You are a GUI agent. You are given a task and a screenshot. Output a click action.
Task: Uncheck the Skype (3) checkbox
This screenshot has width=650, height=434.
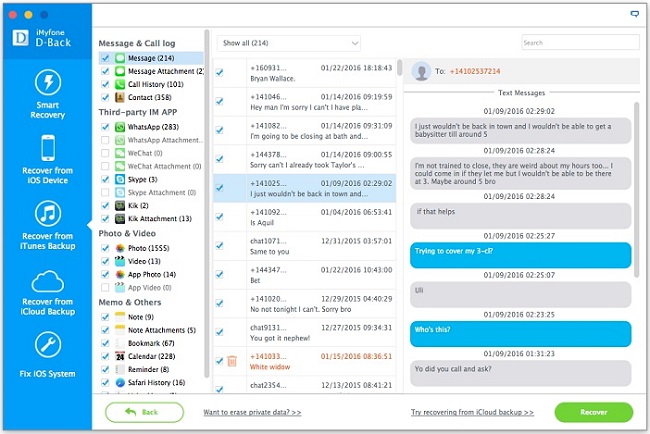[x=105, y=179]
